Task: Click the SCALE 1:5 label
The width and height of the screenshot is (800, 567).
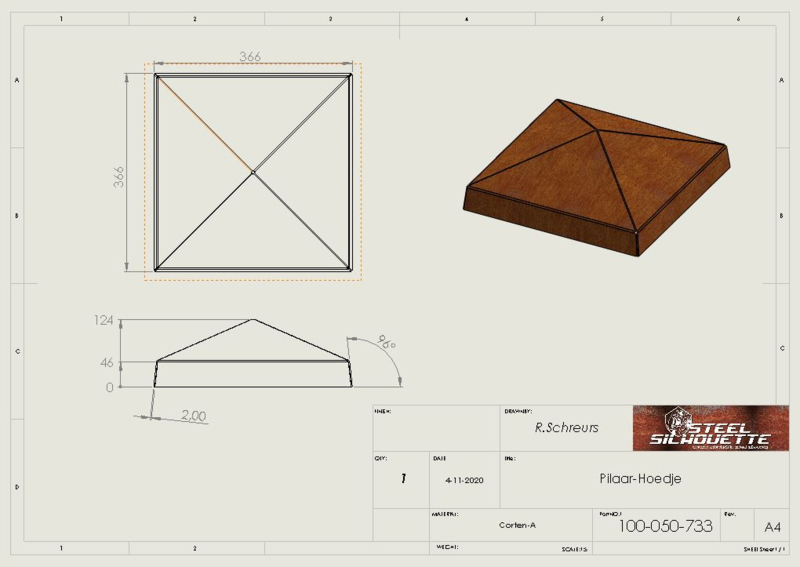Action: pos(574,550)
